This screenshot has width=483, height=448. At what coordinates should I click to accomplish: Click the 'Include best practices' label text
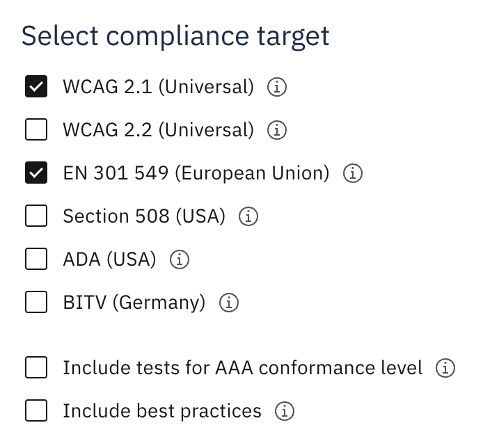tap(162, 410)
